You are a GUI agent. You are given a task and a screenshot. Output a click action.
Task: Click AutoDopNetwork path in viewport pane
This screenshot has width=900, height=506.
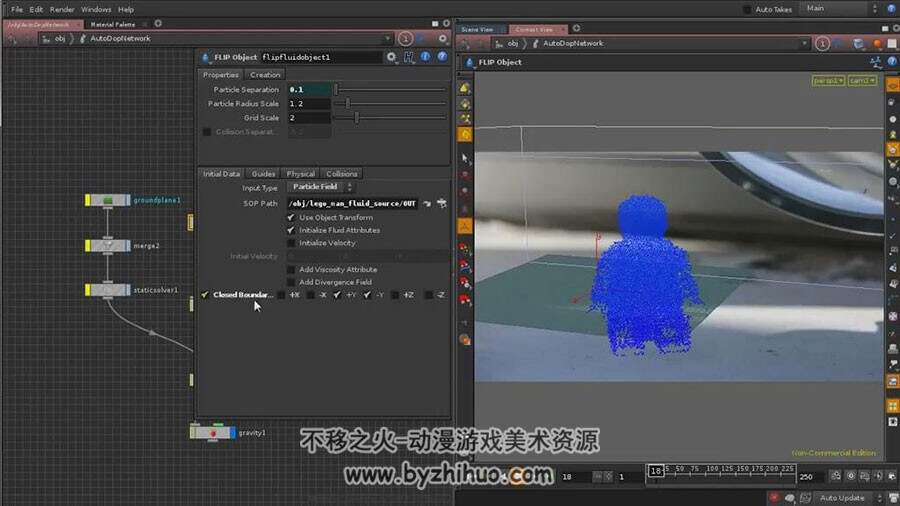pyautogui.click(x=573, y=44)
